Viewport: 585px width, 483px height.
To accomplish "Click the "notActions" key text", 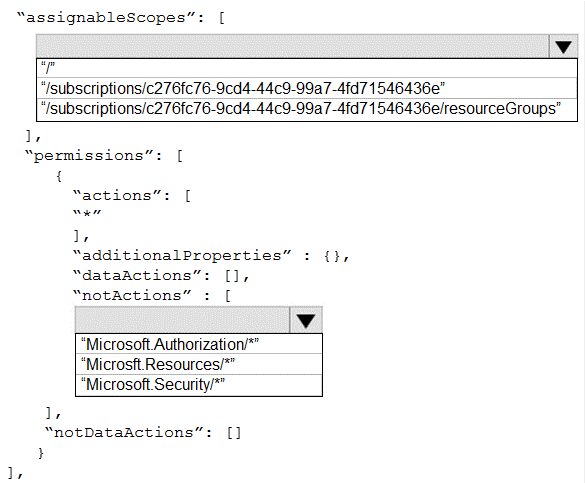I will pos(132,296).
